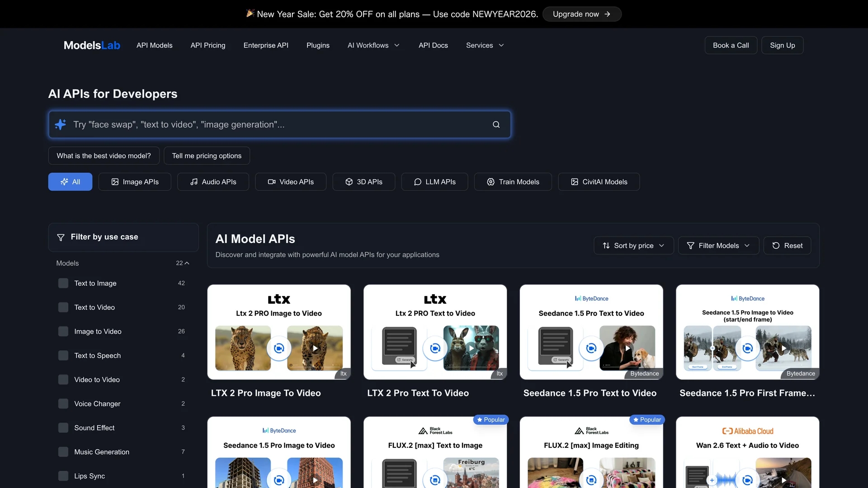868x488 pixels.
Task: Click Black Forest Labs logo on FLUX.2 Image Editing card
Action: click(591, 431)
